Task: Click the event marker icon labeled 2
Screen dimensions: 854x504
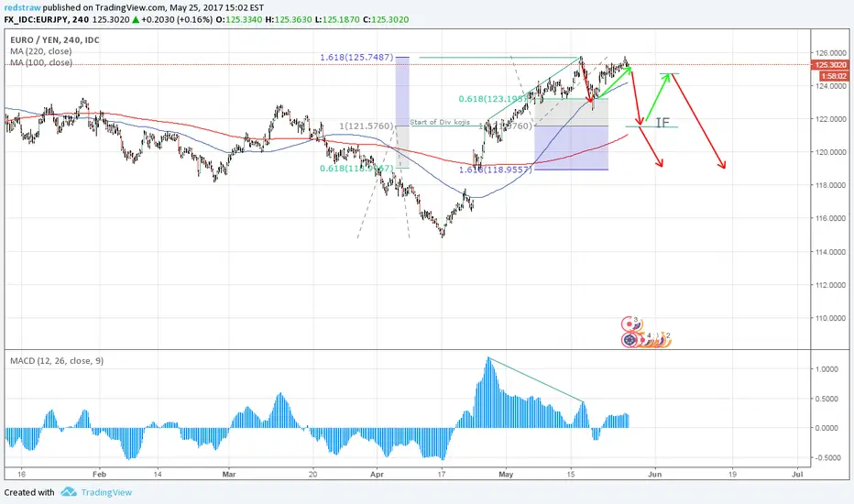Action: pos(665,339)
